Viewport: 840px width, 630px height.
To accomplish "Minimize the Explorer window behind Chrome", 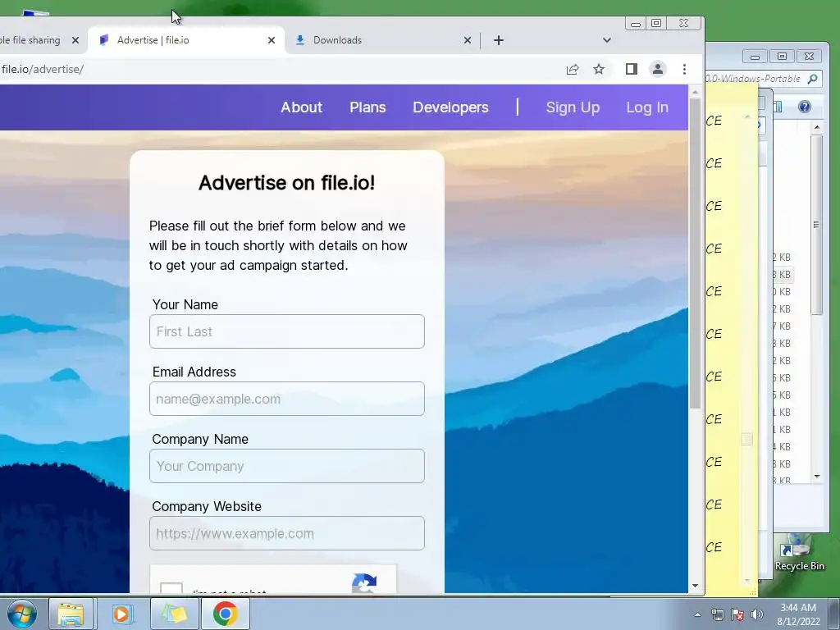I will 755,57.
